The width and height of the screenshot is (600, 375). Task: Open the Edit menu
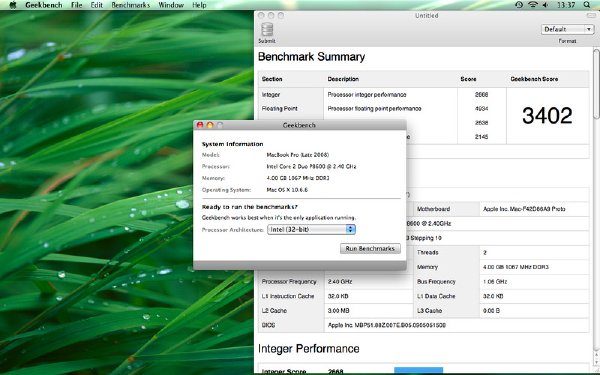coord(96,5)
